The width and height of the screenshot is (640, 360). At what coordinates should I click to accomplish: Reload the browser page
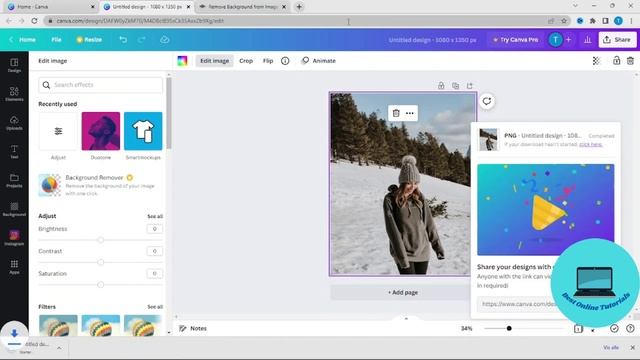34,21
